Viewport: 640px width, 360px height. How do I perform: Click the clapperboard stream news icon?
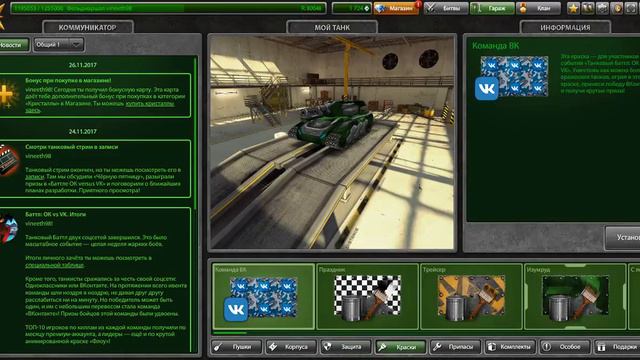(x=9, y=160)
